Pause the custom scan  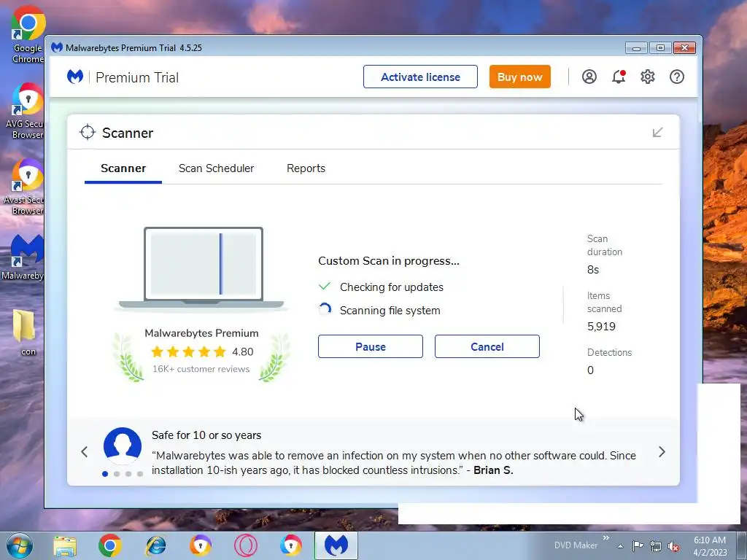tap(370, 346)
